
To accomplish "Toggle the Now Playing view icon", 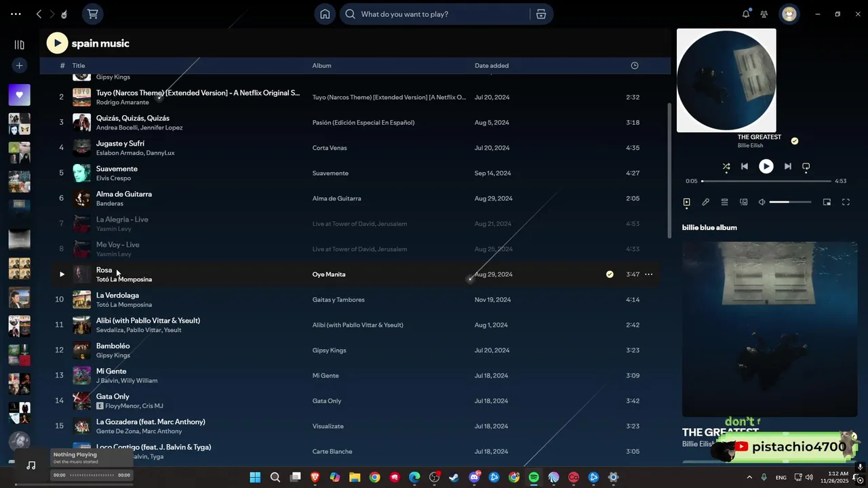I will pyautogui.click(x=686, y=202).
